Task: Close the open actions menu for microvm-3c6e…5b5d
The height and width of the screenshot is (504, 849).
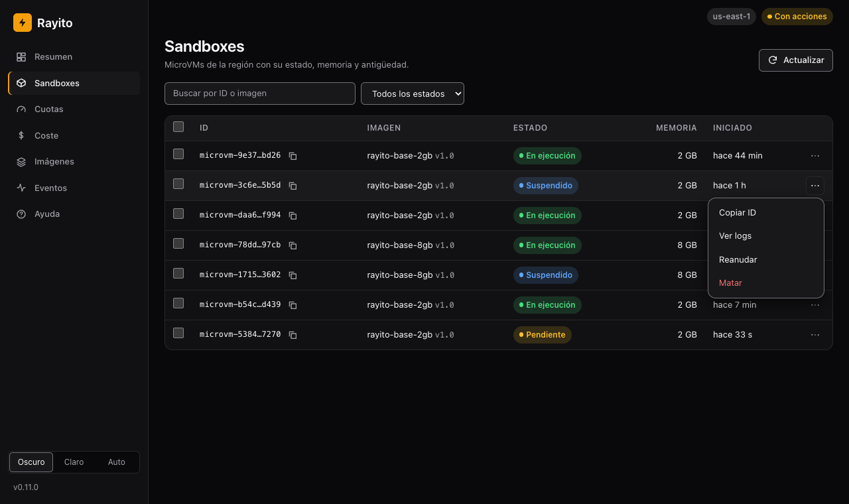Action: [x=815, y=186]
